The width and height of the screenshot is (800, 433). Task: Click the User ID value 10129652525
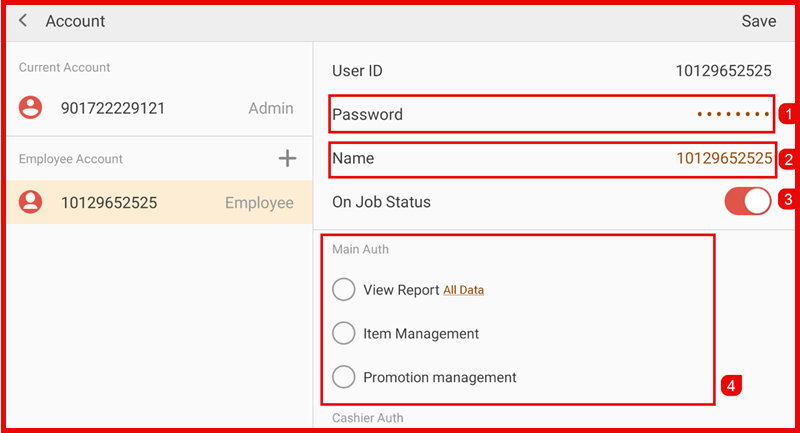(x=724, y=71)
